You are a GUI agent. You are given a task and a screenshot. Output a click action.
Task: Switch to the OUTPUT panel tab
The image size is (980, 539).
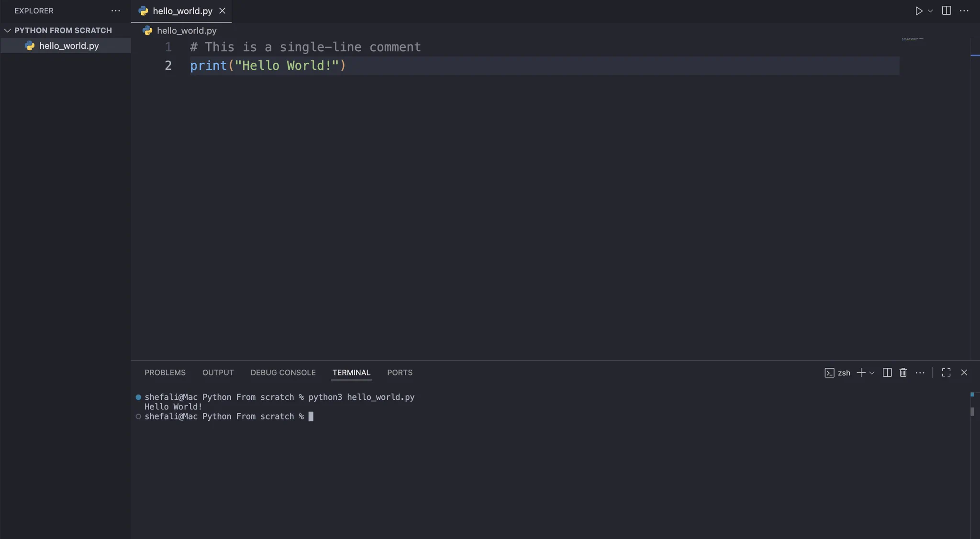(x=218, y=372)
